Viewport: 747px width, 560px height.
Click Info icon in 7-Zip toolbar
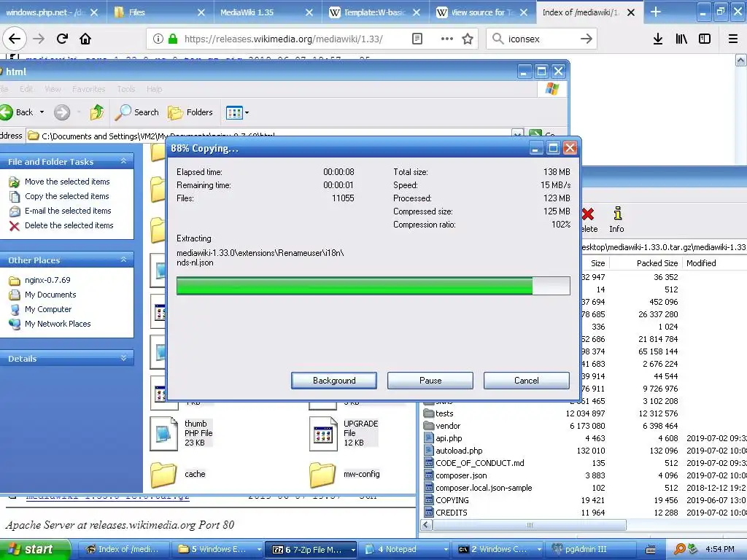click(617, 219)
